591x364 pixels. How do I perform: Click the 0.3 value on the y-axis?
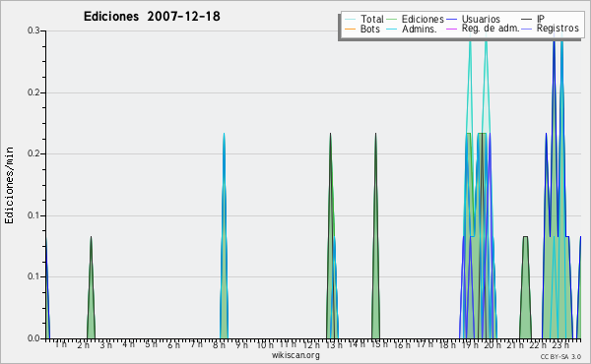point(33,30)
